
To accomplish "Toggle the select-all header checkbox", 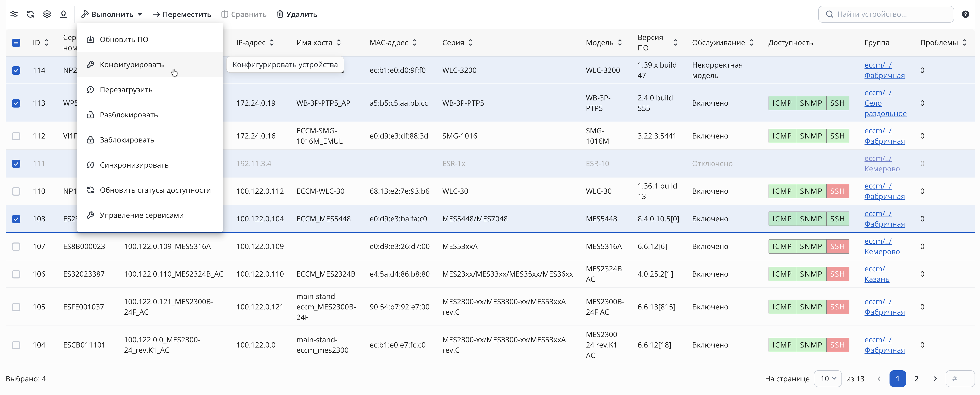I will pos(16,43).
